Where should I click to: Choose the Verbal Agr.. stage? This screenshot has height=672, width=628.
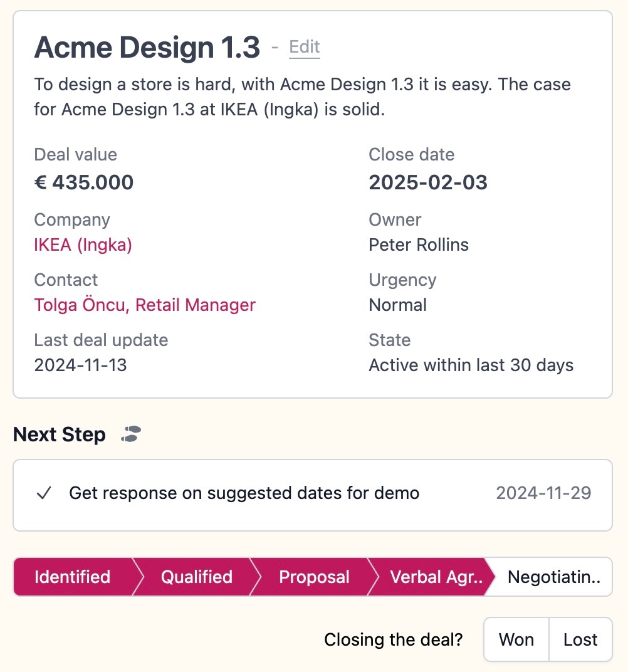click(x=436, y=577)
